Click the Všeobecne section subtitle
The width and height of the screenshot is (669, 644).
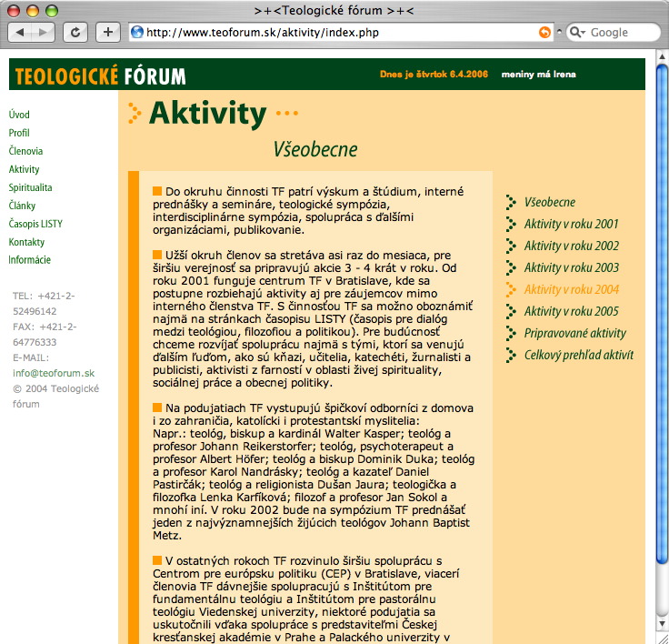315,149
